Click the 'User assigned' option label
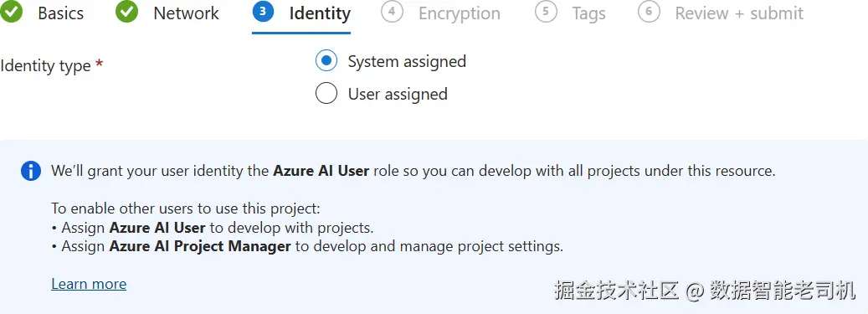This screenshot has height=314, width=868. [x=398, y=94]
